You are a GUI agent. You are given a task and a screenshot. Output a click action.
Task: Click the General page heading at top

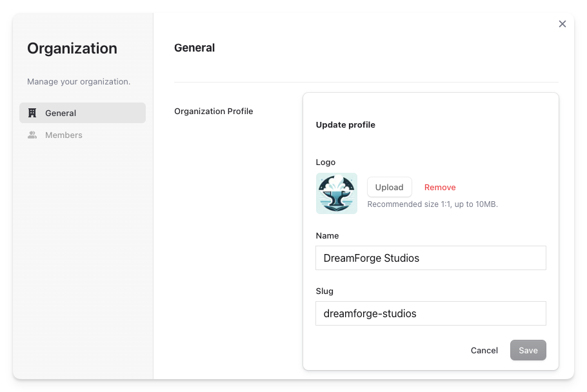tap(194, 48)
